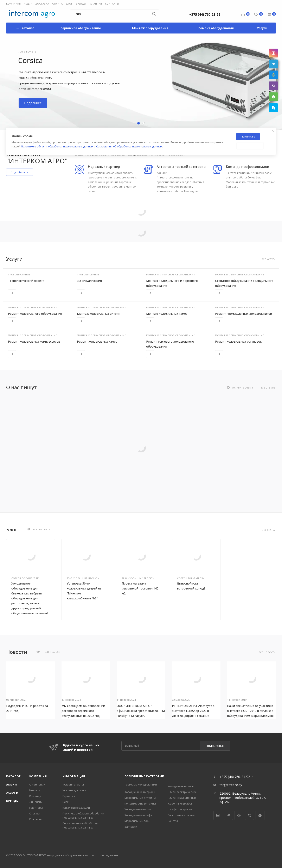Select the second slide indicator dot
Image resolution: width=282 pixels, height=868 pixels.
[x=144, y=123]
